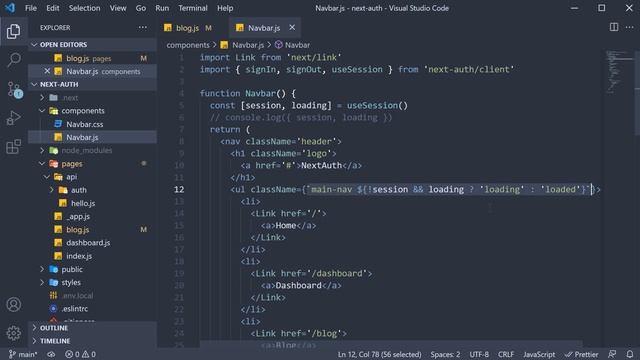Click the Prettier status bar item

[581, 354]
